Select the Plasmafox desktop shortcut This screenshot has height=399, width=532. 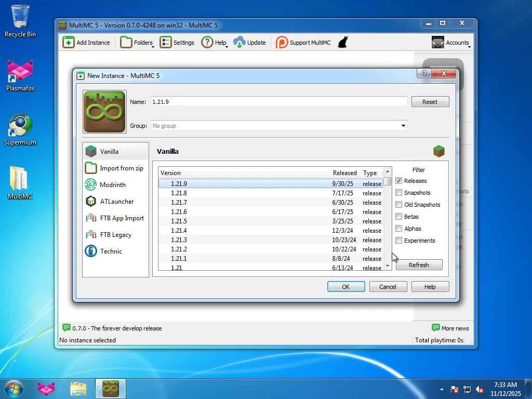pyautogui.click(x=20, y=75)
